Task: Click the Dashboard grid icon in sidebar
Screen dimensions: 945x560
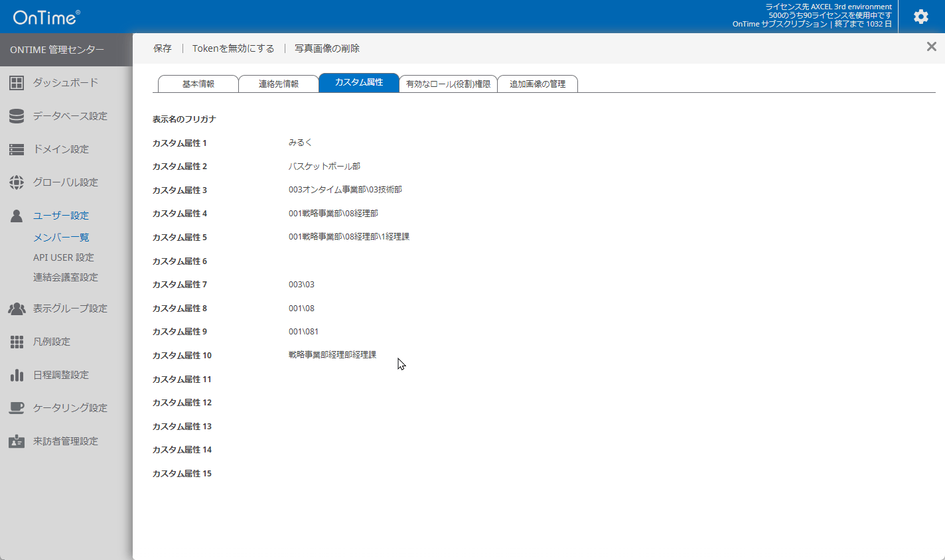Action: [x=17, y=83]
